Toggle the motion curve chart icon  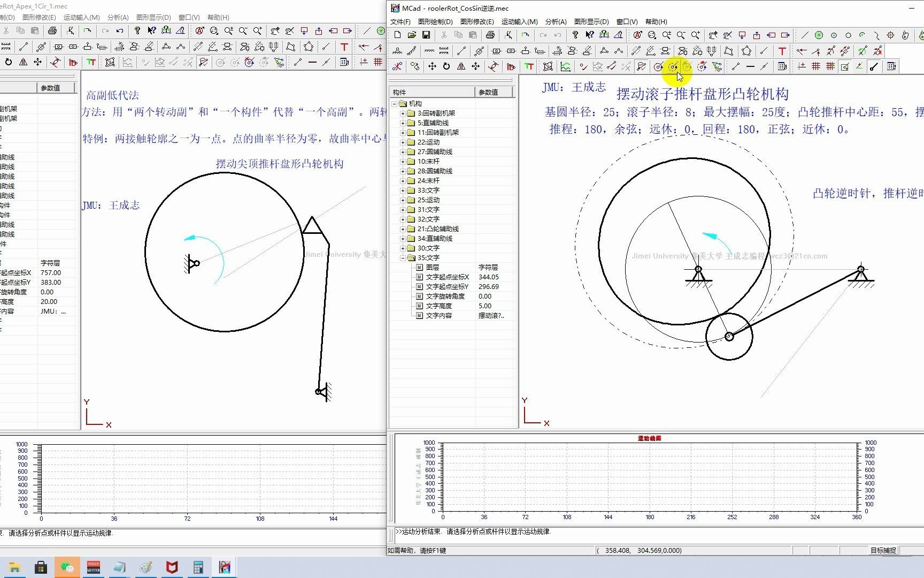point(565,65)
